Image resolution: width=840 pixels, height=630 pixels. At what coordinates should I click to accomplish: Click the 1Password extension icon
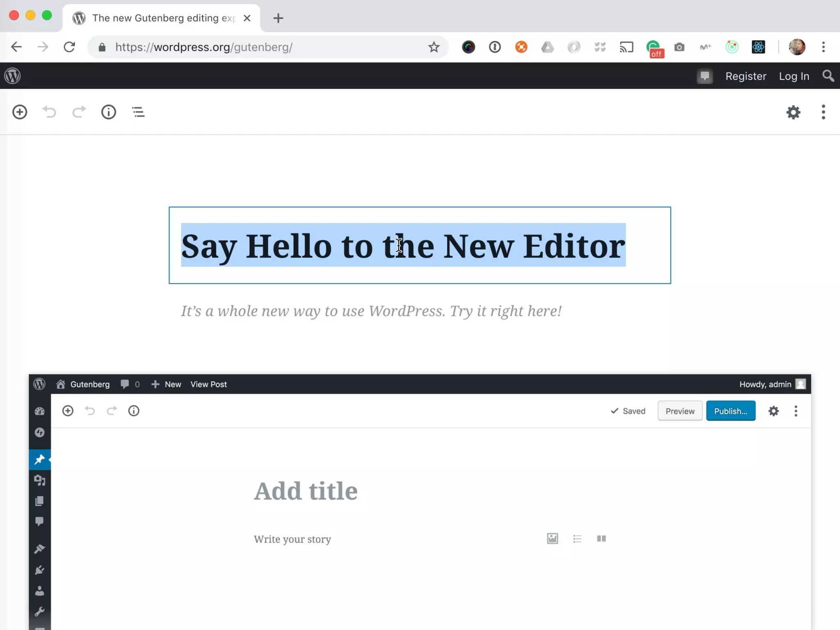coord(495,47)
